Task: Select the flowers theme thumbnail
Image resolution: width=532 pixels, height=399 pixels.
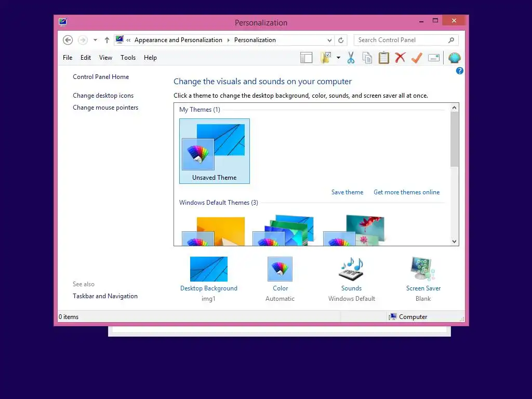Action: pyautogui.click(x=354, y=230)
